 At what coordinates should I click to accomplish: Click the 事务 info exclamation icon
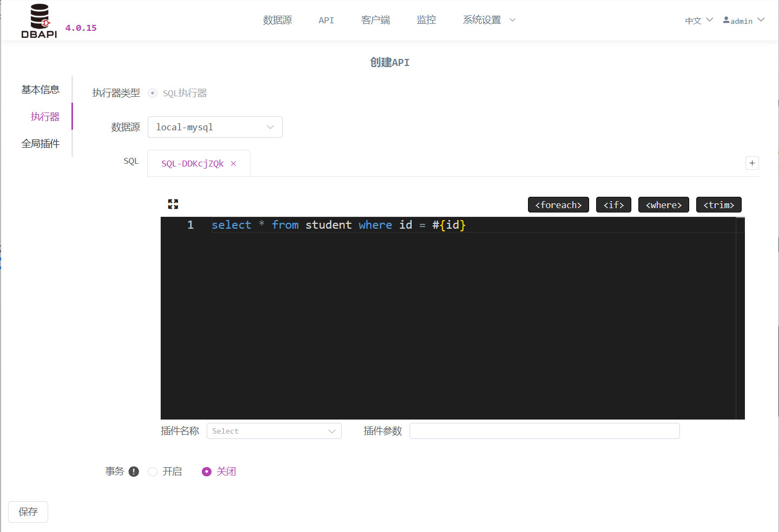(134, 471)
